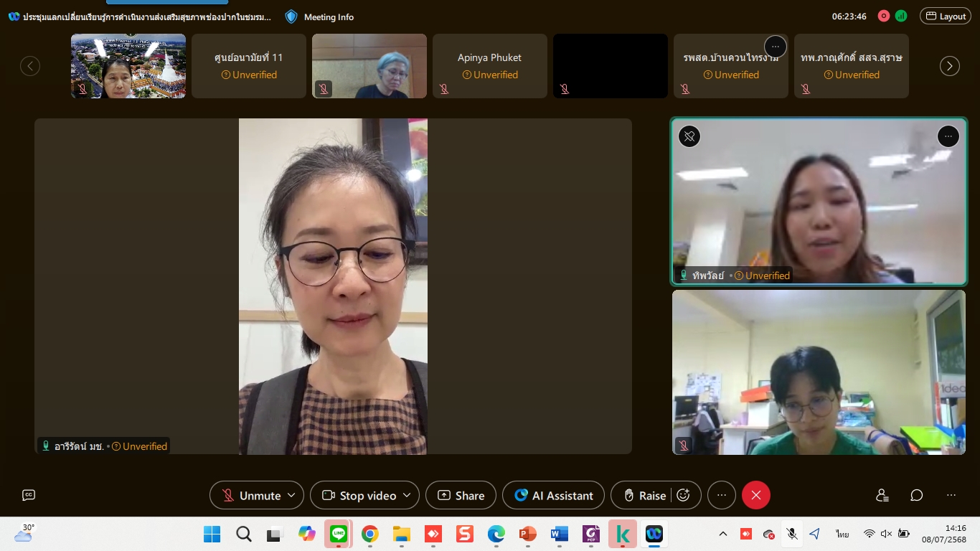Open the closed captions icon
The height and width of the screenshot is (551, 980).
click(x=29, y=495)
